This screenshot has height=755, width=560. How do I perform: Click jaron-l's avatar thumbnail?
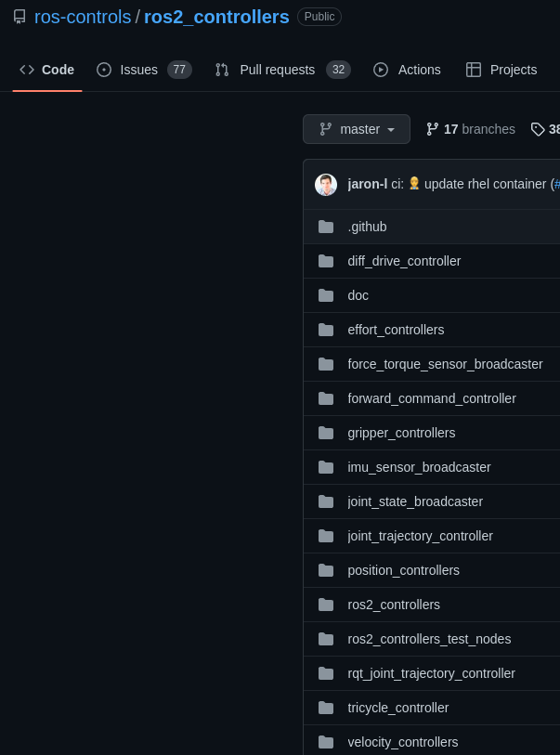pyautogui.click(x=326, y=185)
